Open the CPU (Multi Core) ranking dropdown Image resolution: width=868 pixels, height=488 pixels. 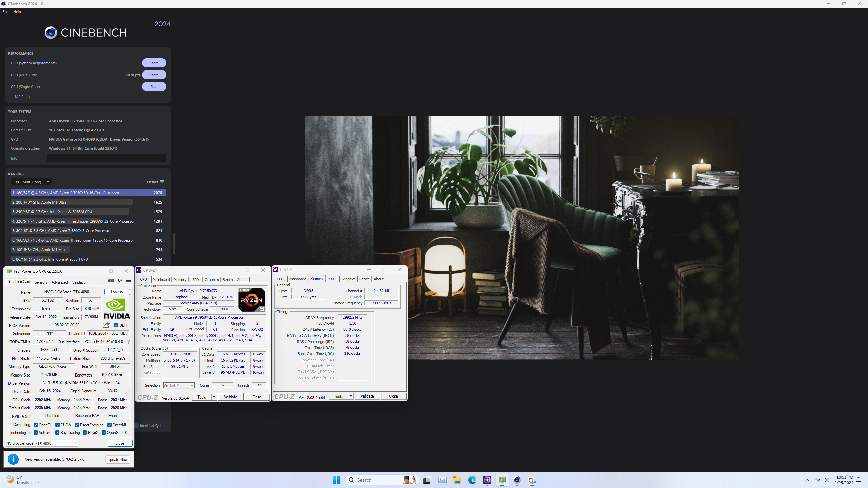pos(31,182)
